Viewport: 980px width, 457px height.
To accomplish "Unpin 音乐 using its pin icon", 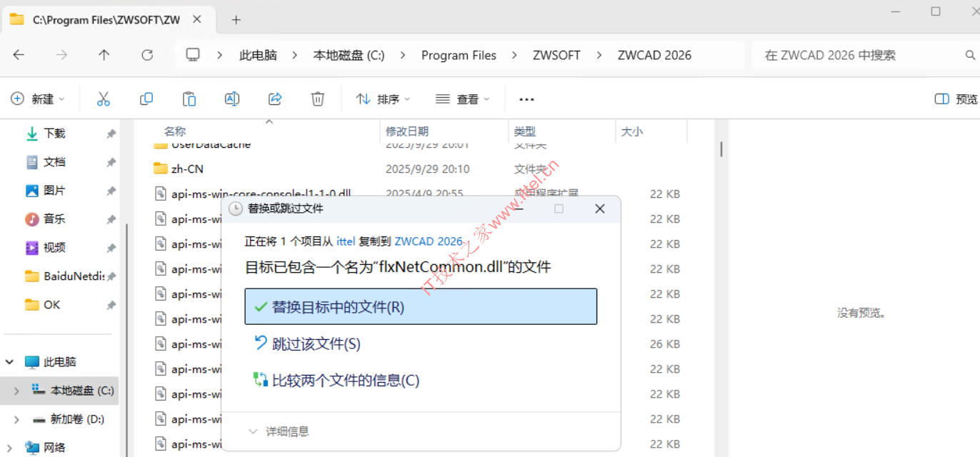I will [111, 219].
